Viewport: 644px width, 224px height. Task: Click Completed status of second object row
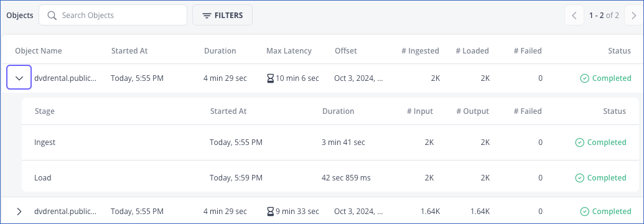pyautogui.click(x=606, y=212)
